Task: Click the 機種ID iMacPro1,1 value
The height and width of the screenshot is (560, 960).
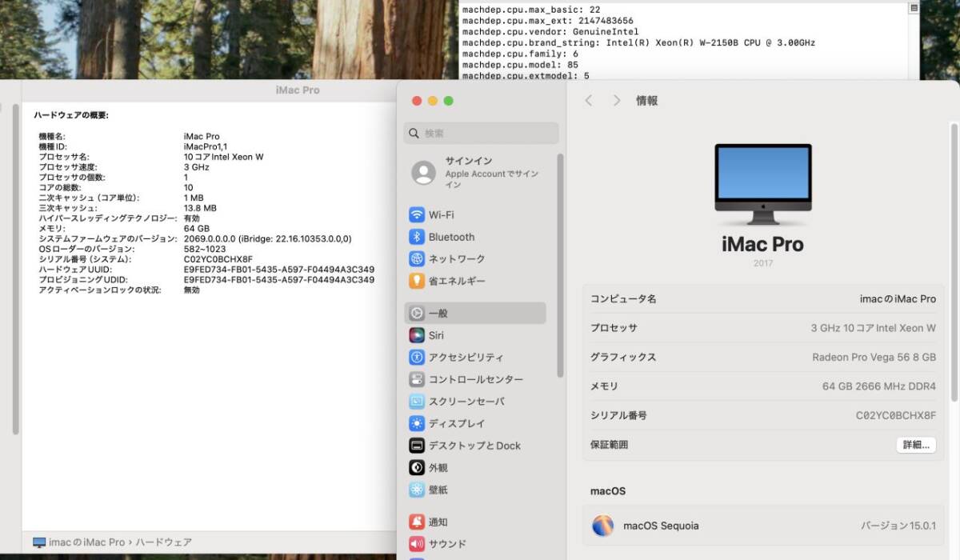Action: click(x=206, y=146)
